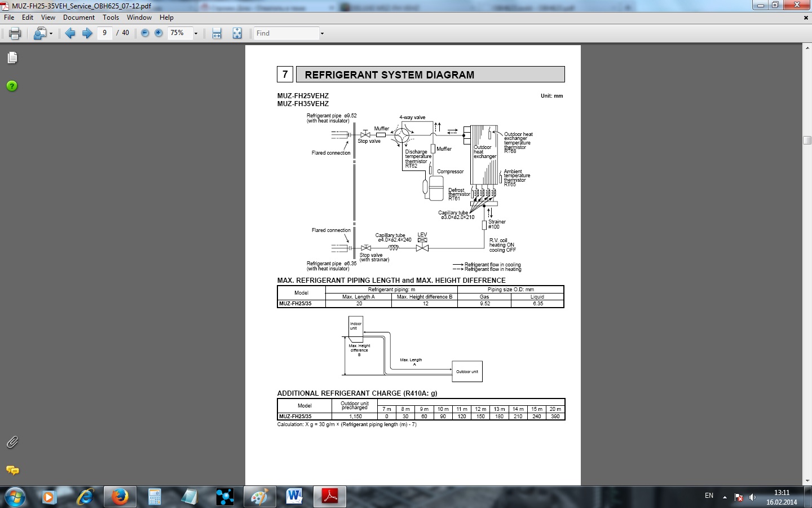Click the section number 7 box
Screen dimensions: 812x508
285,75
